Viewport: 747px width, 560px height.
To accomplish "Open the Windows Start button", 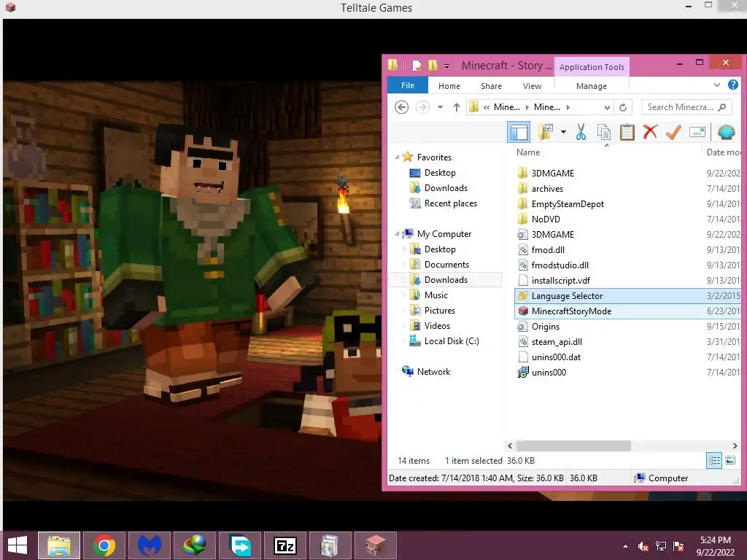I will [18, 545].
